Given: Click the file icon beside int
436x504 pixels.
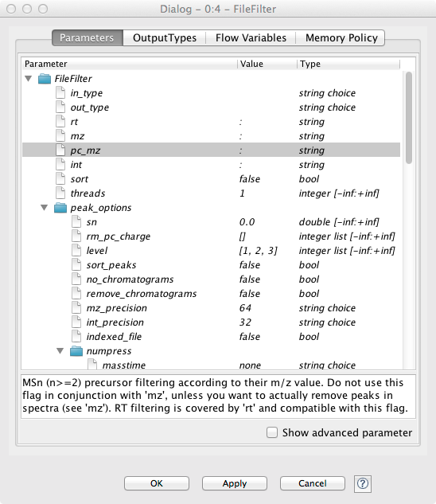Looking at the screenshot, I should 60,164.
